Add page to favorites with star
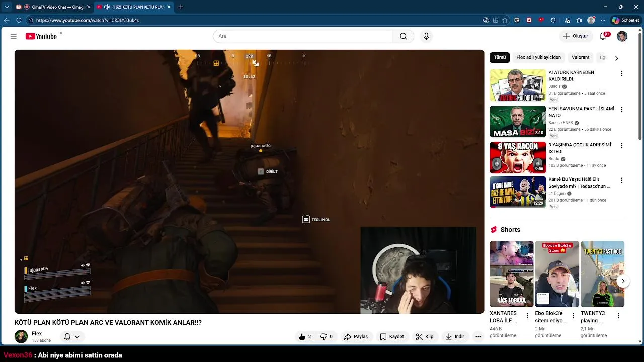This screenshot has width=644, height=362. [505, 20]
